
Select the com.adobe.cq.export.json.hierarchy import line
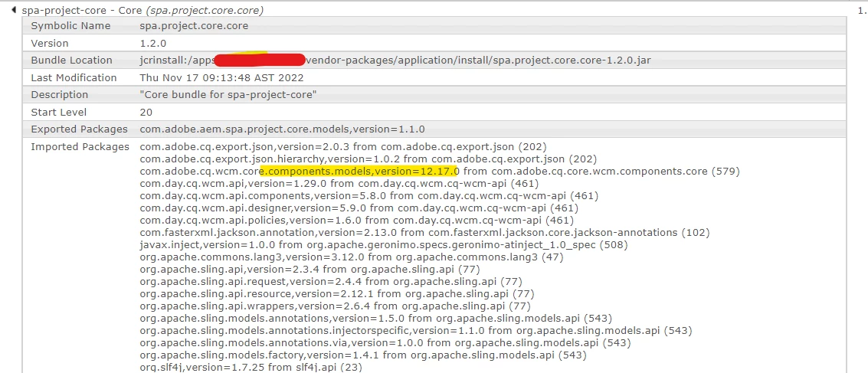(368, 159)
